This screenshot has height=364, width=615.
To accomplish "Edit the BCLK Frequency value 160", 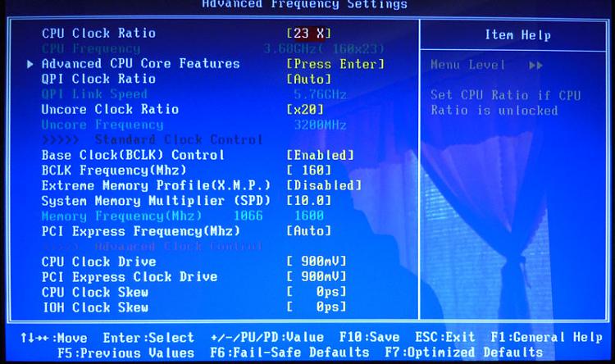I will [x=308, y=171].
